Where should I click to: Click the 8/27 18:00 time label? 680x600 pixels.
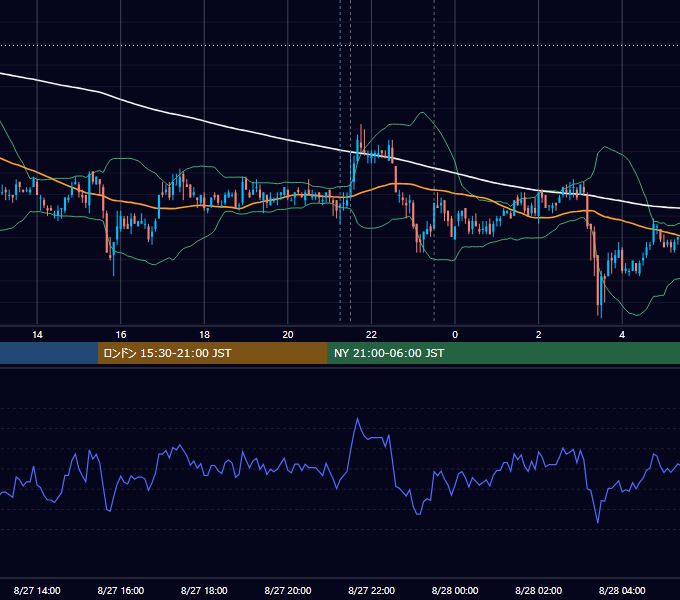point(204,590)
